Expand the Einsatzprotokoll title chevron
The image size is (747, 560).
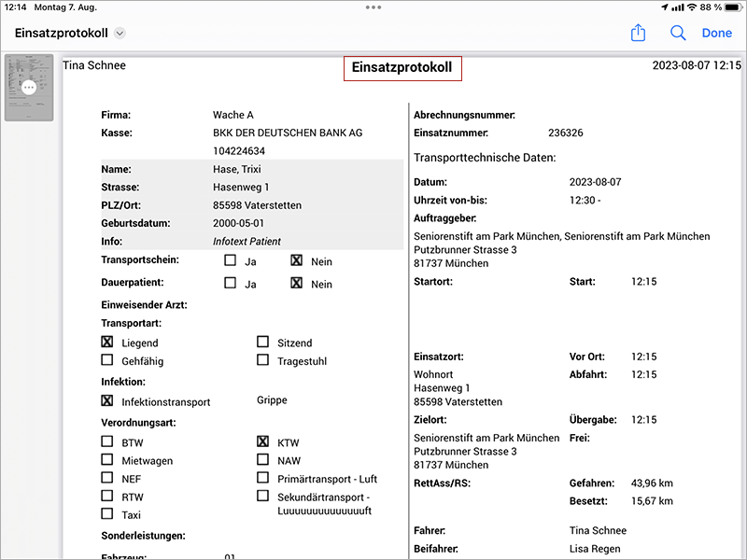pyautogui.click(x=120, y=34)
